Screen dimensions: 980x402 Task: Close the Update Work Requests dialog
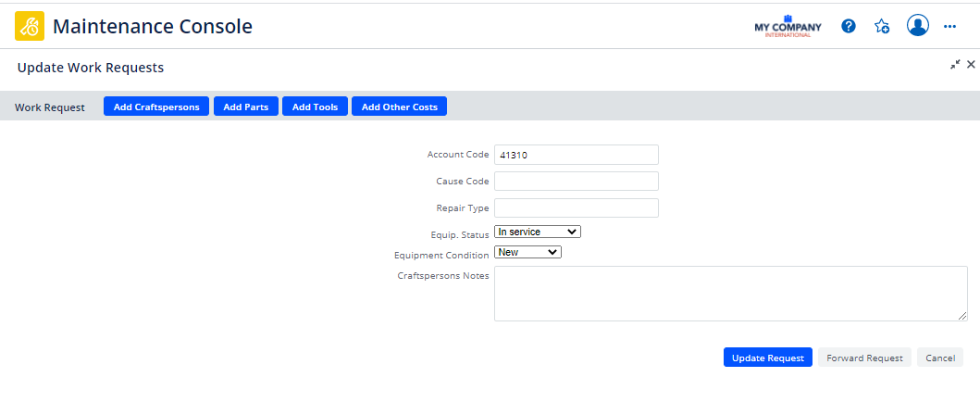[x=971, y=65]
